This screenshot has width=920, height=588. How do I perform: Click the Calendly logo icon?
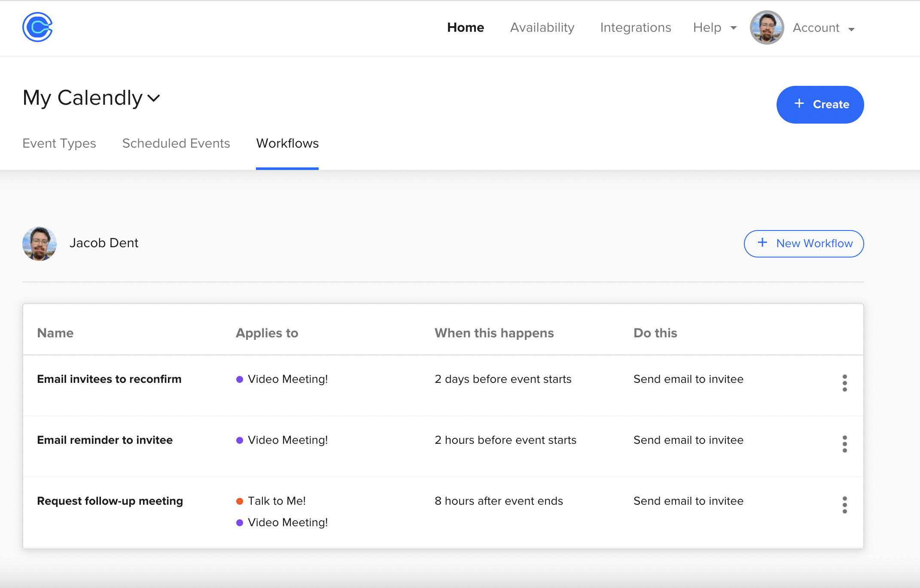point(37,27)
